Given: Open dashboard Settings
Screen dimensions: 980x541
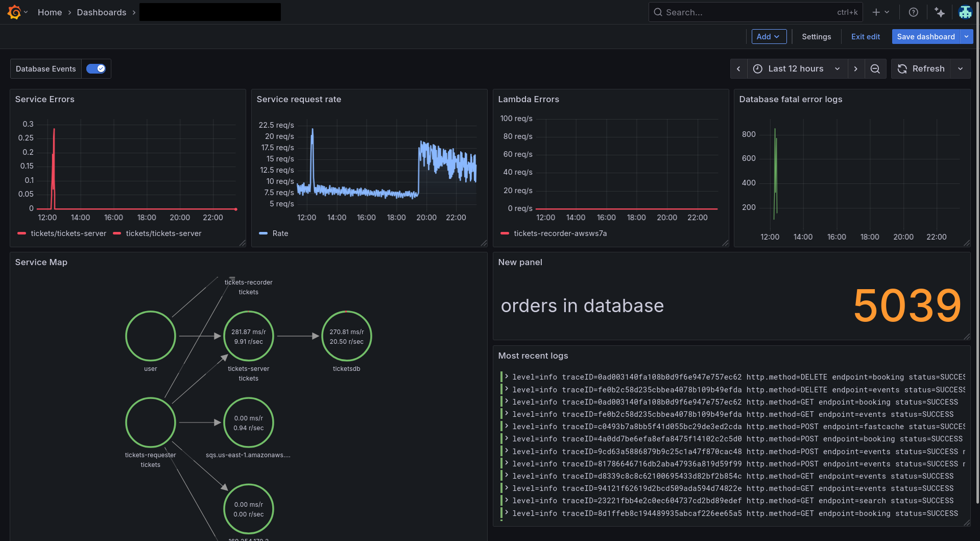Looking at the screenshot, I should point(816,37).
